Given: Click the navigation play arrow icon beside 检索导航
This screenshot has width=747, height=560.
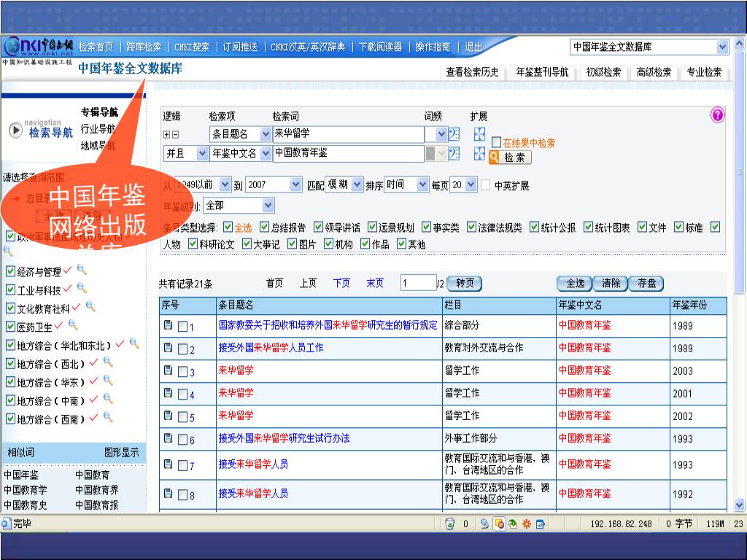Looking at the screenshot, I should pyautogui.click(x=16, y=130).
